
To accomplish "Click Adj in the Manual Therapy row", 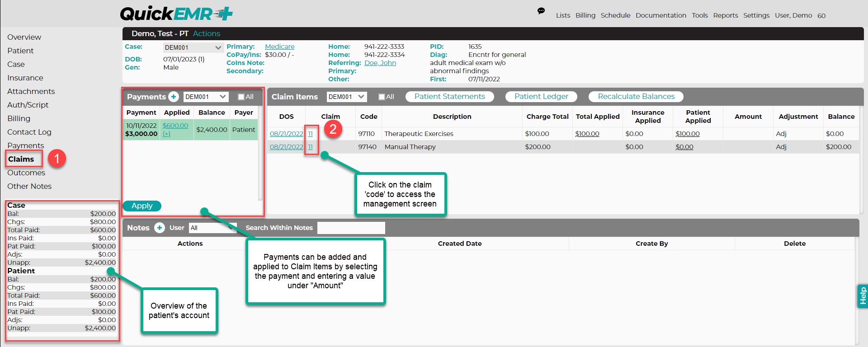I will 781,147.
